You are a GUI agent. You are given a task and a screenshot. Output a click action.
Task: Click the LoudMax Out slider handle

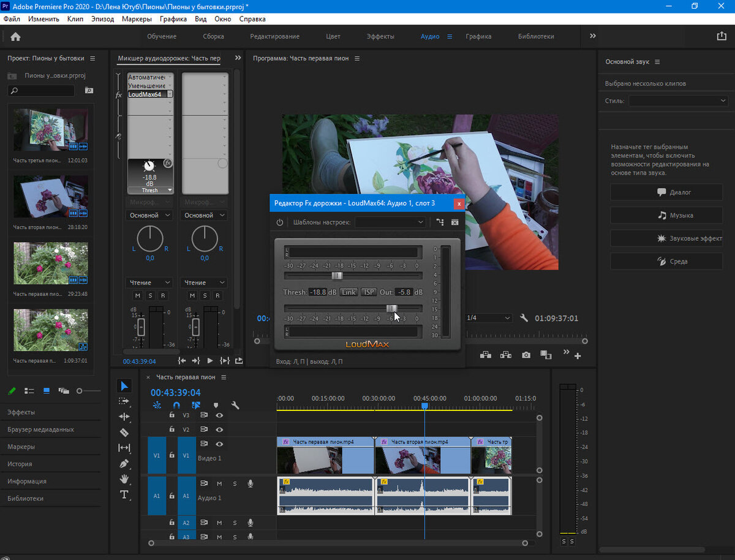tap(392, 308)
